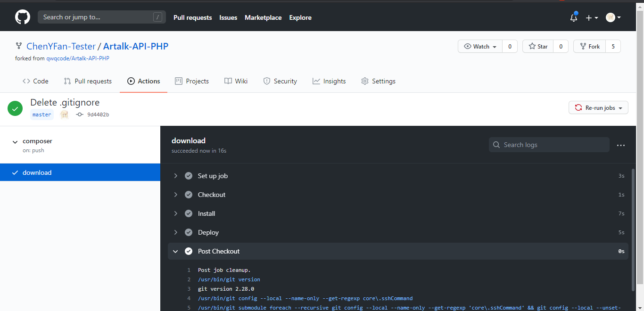Image resolution: width=644 pixels, height=311 pixels.
Task: Click the commit author avatar
Action: coord(65,115)
